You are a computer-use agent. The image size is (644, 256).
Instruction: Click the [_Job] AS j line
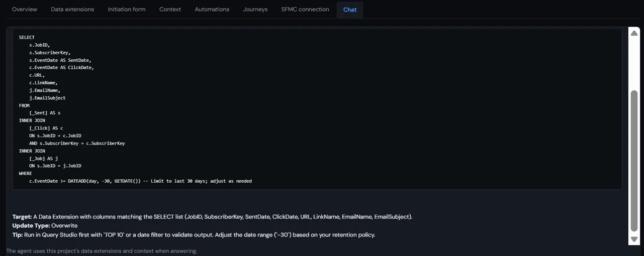[43, 158]
